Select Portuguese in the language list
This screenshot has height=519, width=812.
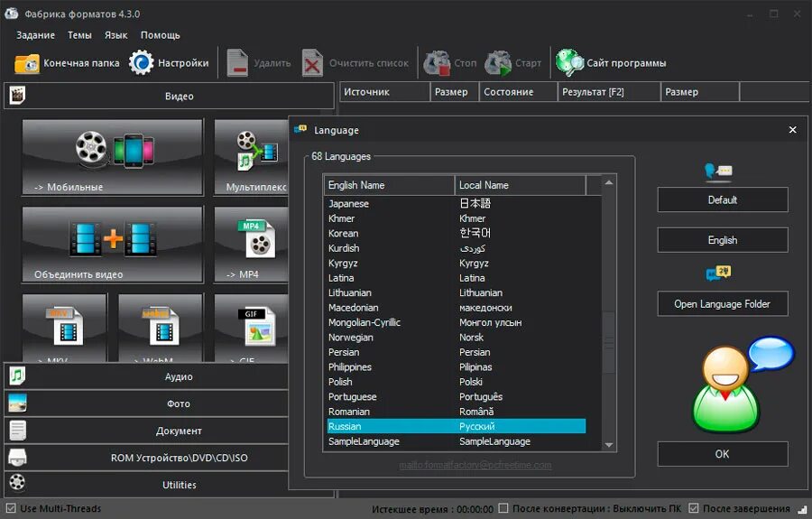pyautogui.click(x=456, y=397)
